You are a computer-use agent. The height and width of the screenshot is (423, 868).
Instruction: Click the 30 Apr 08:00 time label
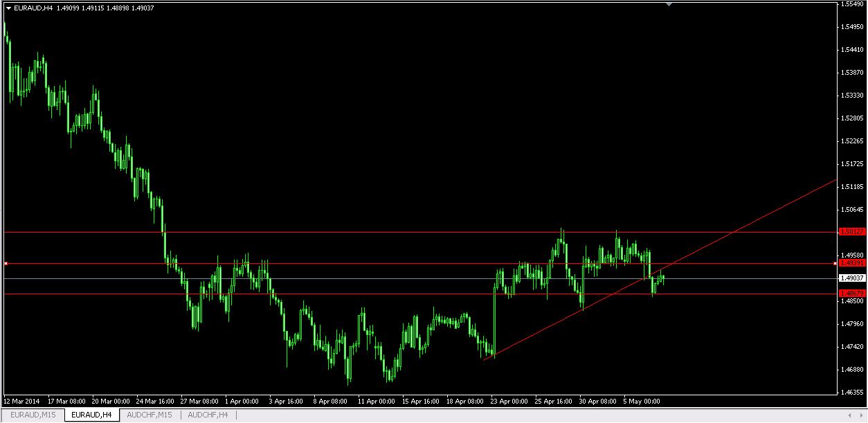pos(597,401)
